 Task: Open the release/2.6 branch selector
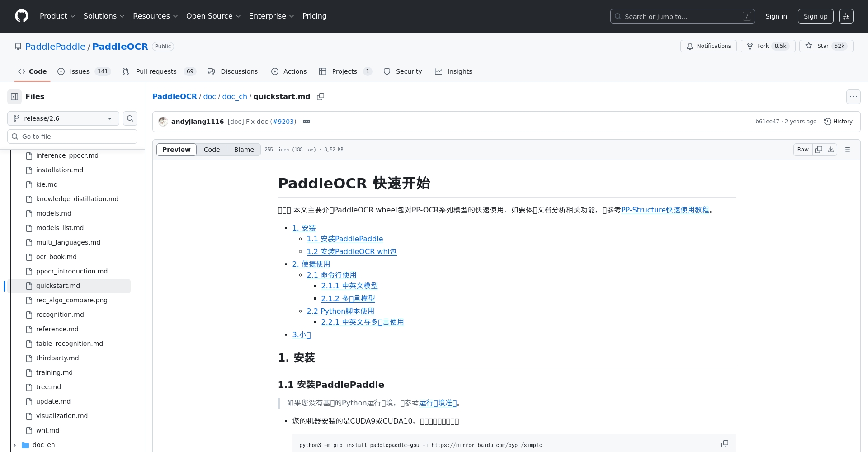point(63,118)
